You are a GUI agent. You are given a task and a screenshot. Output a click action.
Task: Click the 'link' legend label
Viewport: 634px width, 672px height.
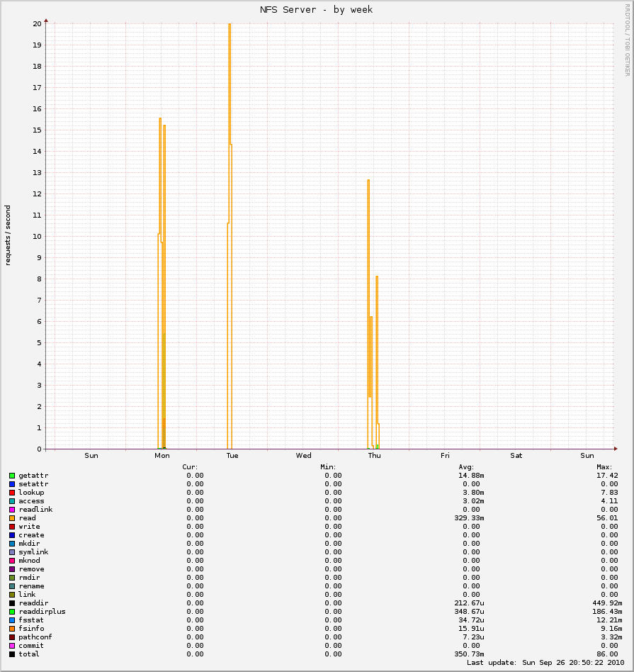27,595
